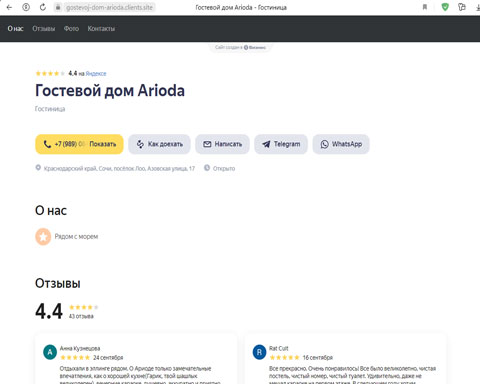
Task: Click the stars in Rat Cult's review
Action: (284, 358)
